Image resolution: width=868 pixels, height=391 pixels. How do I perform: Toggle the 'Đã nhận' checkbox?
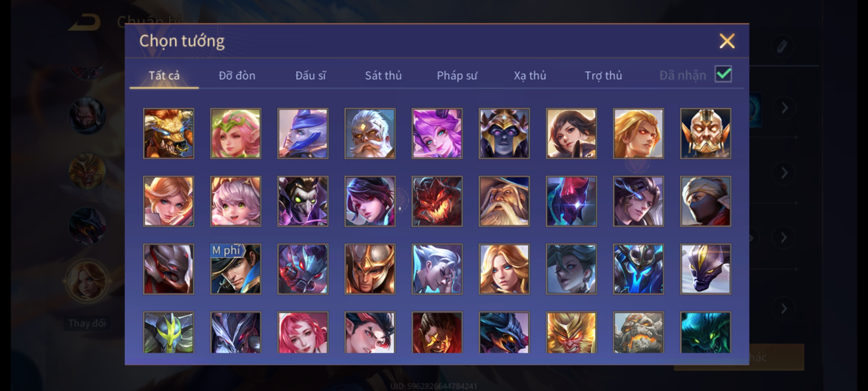tap(723, 74)
